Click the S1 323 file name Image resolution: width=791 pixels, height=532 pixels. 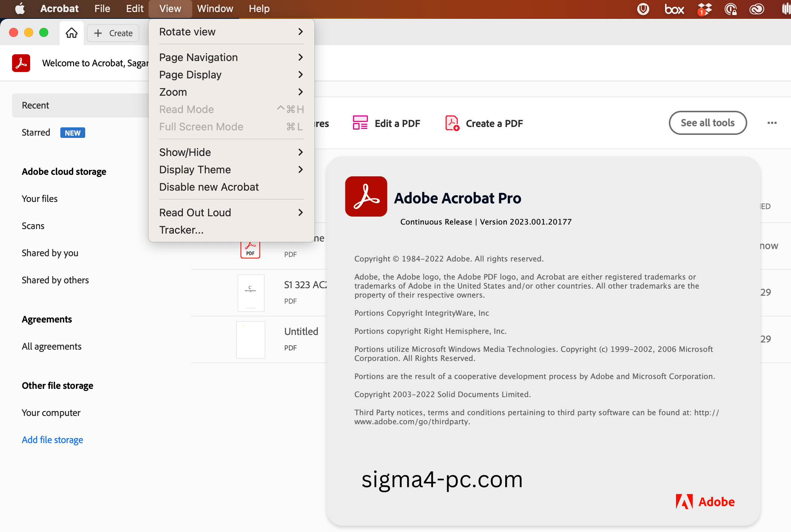coord(305,285)
